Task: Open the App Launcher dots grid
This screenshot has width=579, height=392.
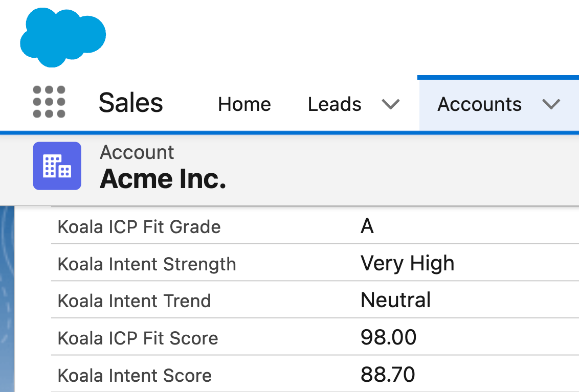Action: pos(49,102)
